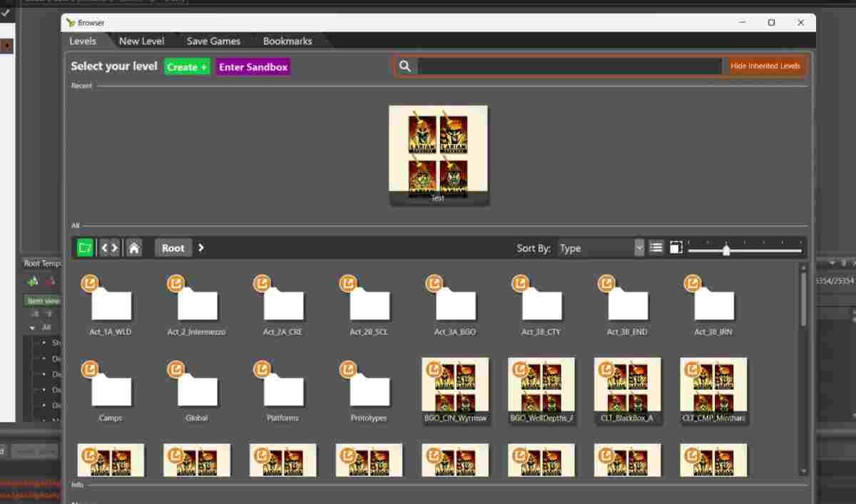Viewport: 856px width, 504px height.
Task: Click the level search input field
Action: 570,66
